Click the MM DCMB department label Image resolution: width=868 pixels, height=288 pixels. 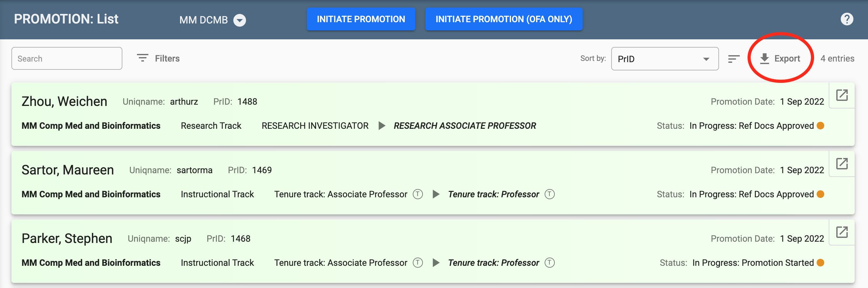click(x=204, y=20)
